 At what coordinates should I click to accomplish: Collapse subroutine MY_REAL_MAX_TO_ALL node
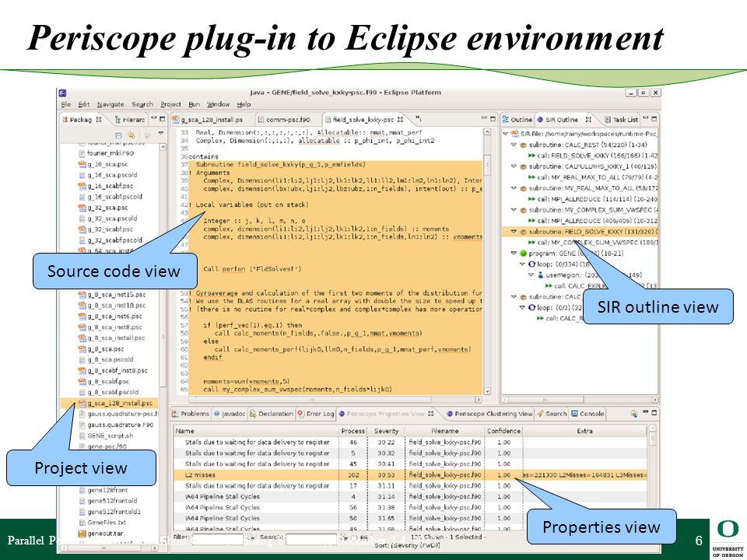click(514, 188)
